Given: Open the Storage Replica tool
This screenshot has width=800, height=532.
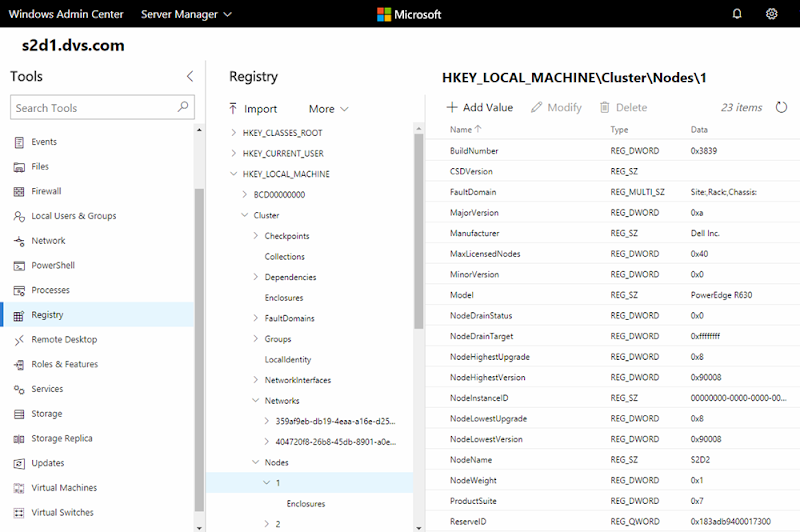Looking at the screenshot, I should coord(98,439).
